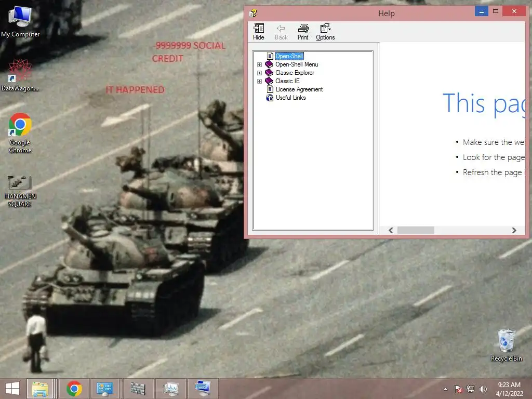Image resolution: width=532 pixels, height=399 pixels.
Task: Open the firewall brick wall taskbar icon
Action: point(138,389)
